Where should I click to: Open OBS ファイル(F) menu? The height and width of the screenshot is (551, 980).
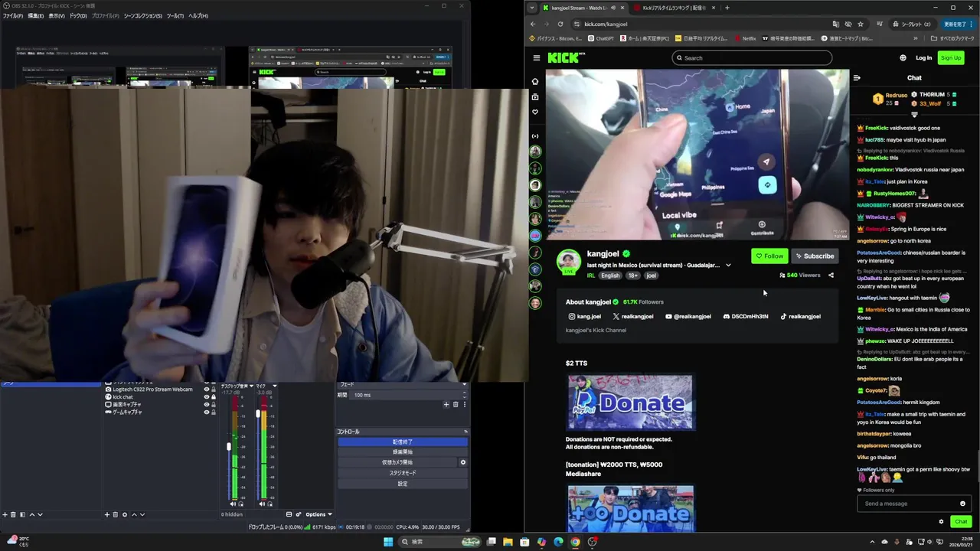[x=12, y=15]
